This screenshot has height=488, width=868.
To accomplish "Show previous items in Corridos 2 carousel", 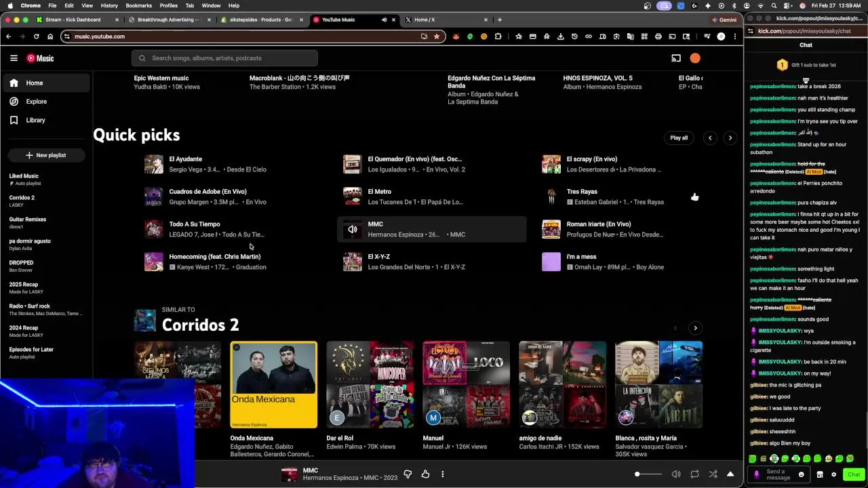I will tap(675, 328).
